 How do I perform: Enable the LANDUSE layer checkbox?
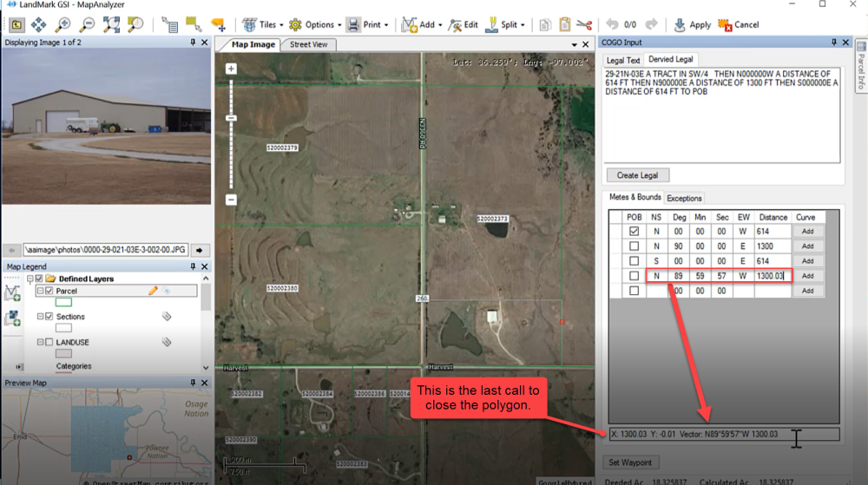pos(49,343)
